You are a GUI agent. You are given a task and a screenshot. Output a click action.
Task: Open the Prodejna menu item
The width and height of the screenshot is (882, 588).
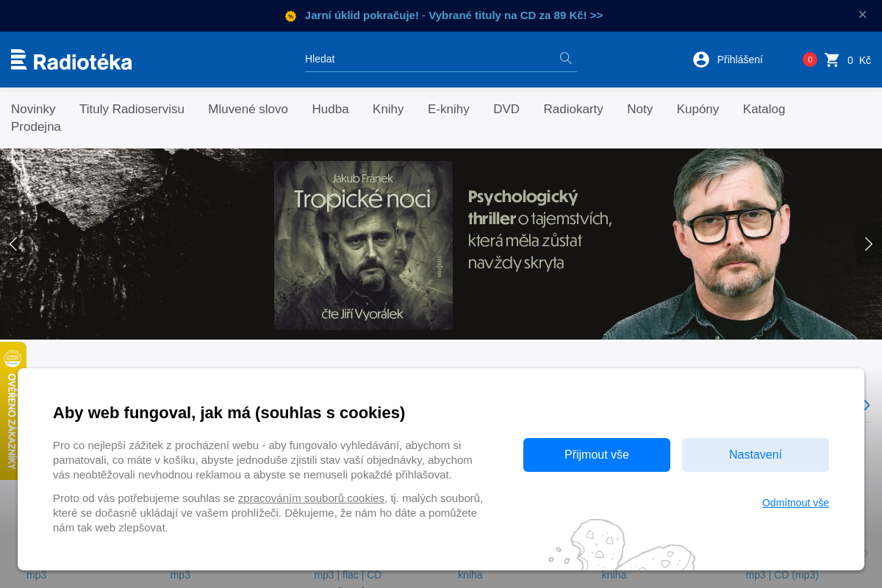(x=36, y=126)
